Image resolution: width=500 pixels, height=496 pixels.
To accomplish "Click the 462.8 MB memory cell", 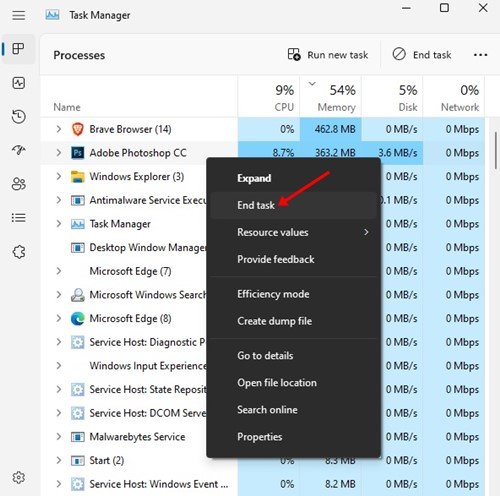I will (x=331, y=129).
